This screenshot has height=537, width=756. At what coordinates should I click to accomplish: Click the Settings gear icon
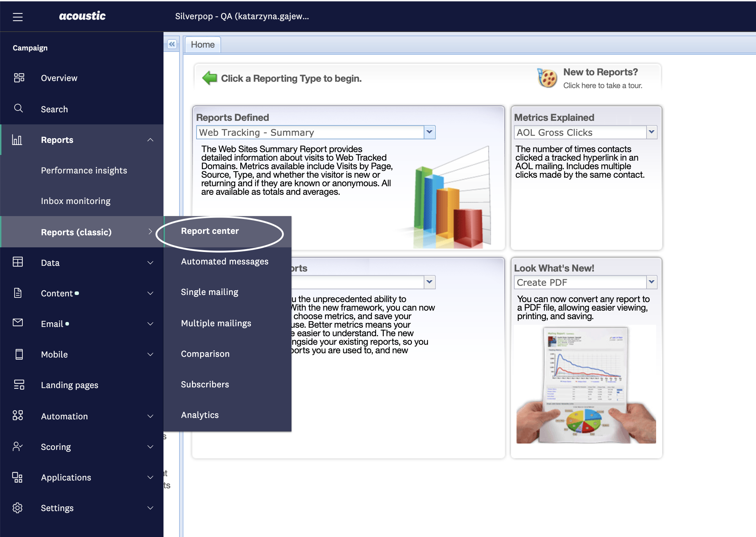[x=18, y=508]
